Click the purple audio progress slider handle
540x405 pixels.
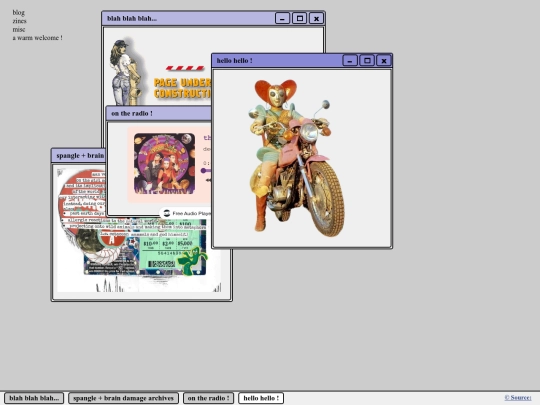click(204, 170)
